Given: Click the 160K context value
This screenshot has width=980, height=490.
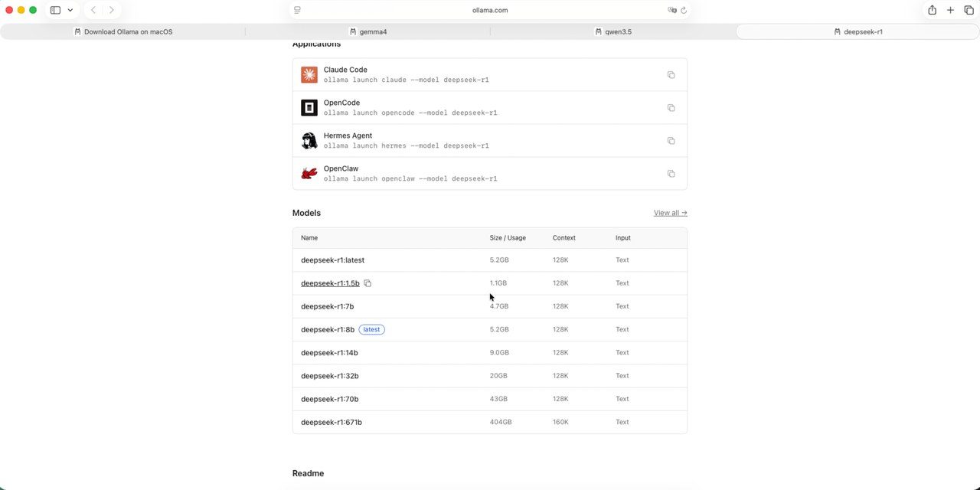Looking at the screenshot, I should tap(560, 422).
